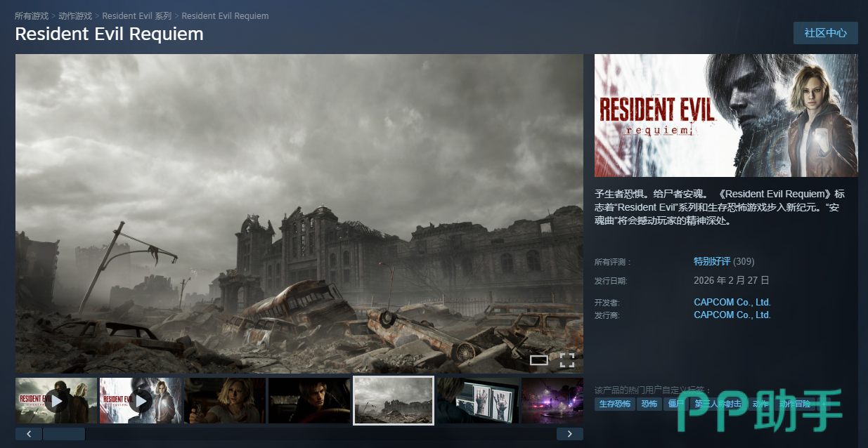Screen dimensions: 868x448
Task: Open developer CAPCOM Co., Ltd. link
Action: click(x=732, y=302)
